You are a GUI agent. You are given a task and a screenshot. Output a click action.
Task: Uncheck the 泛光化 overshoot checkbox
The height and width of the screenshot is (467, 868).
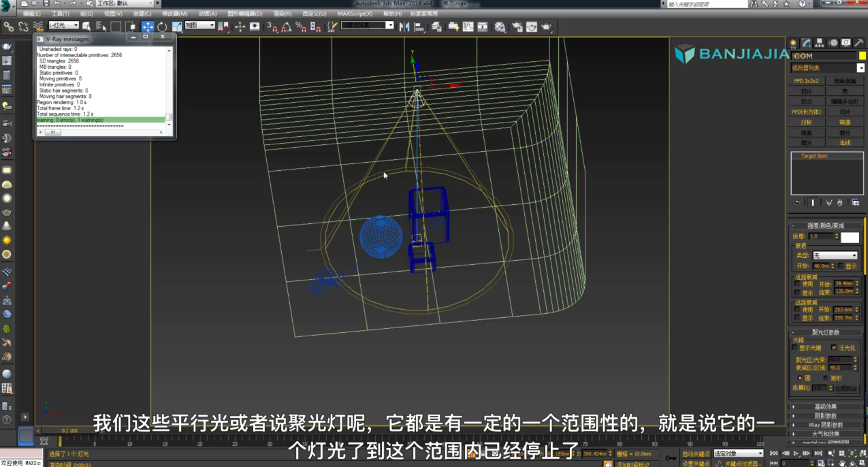tap(834, 348)
